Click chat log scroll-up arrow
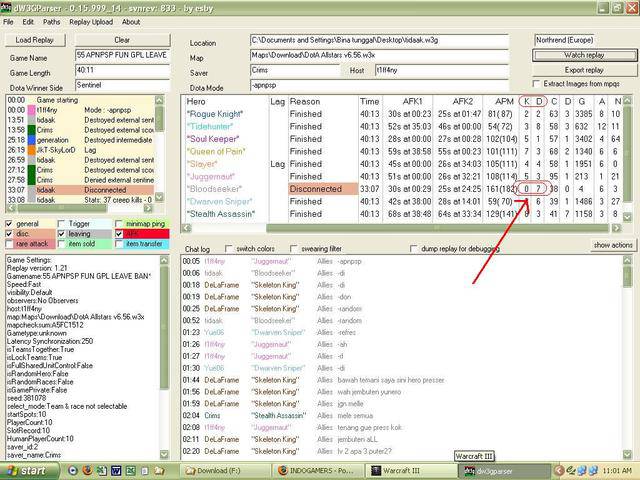 point(628,260)
